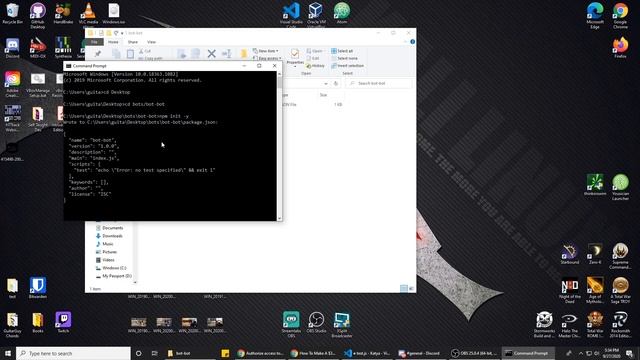Launch Microsoft Edge from the desktop

tap(595, 16)
